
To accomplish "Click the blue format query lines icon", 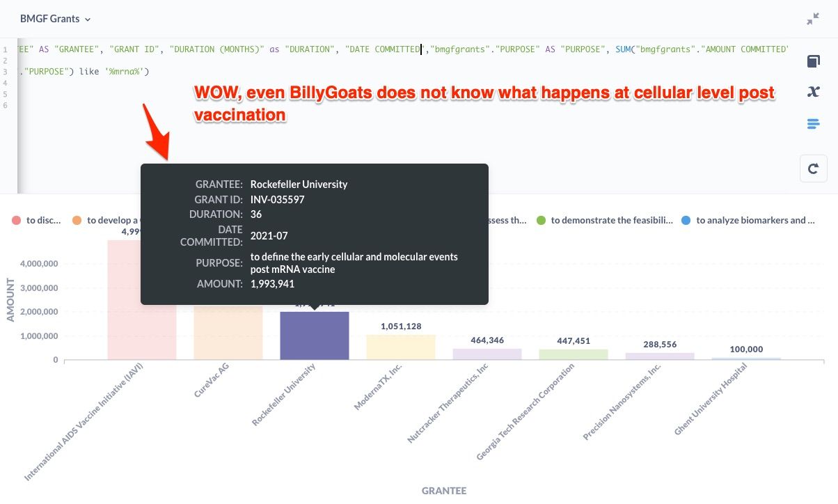I will [813, 124].
